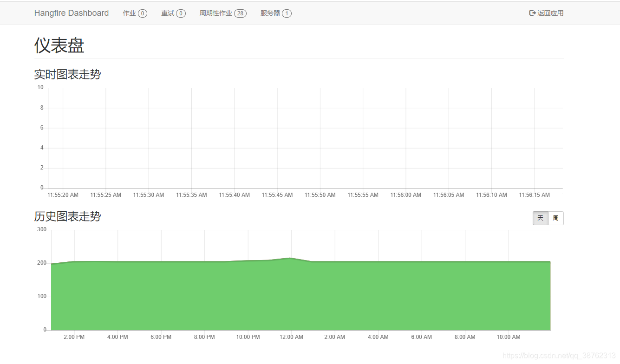This screenshot has height=364, width=620.
Task: Switch the history chart to 周 week
Action: click(556, 218)
